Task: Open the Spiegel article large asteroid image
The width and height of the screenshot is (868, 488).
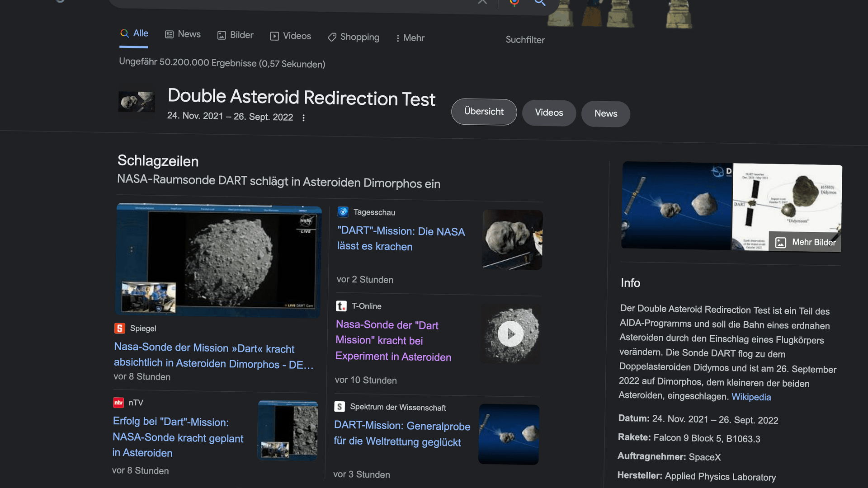Action: [219, 260]
